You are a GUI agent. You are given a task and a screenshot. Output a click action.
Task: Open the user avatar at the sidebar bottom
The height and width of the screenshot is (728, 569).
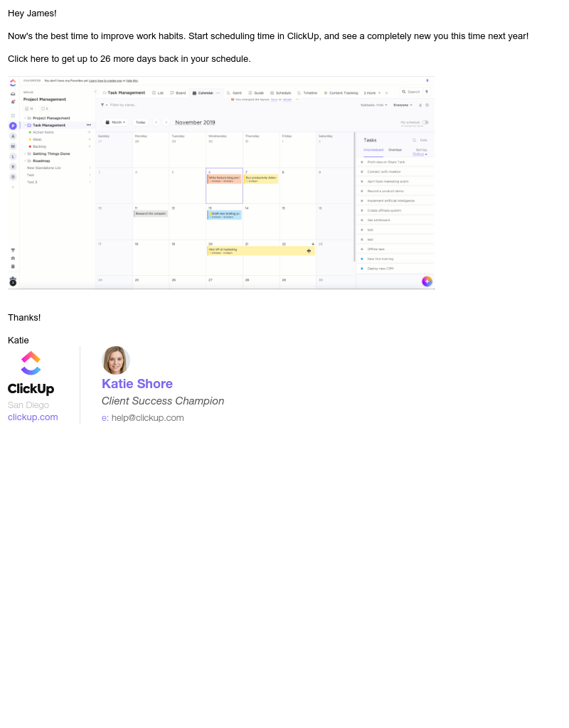13,282
